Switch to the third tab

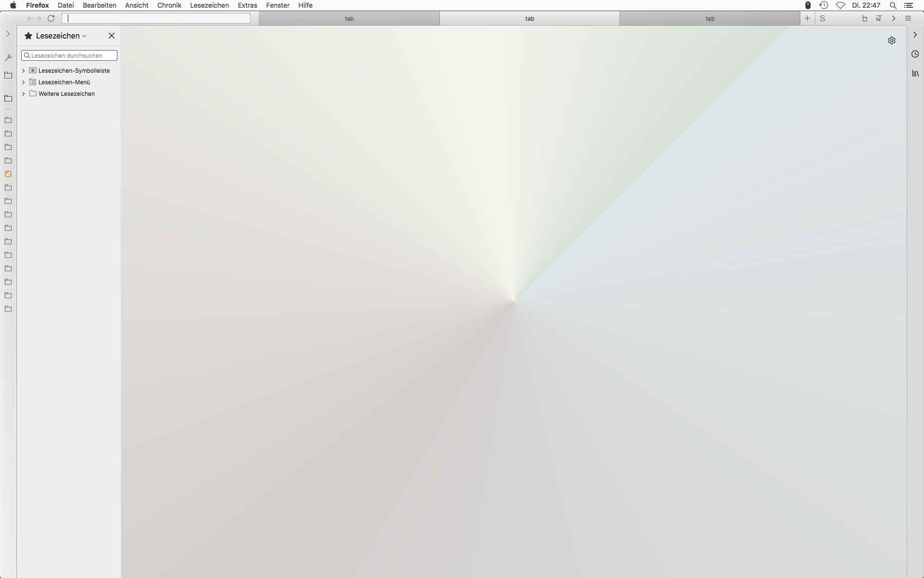[x=710, y=18]
